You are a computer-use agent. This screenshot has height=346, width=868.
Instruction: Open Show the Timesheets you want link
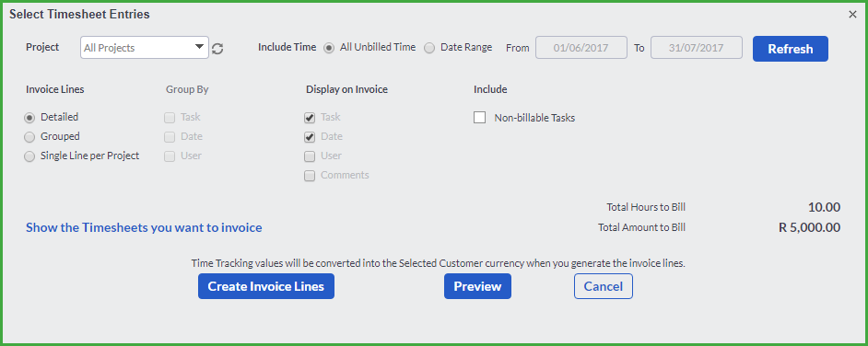click(144, 227)
